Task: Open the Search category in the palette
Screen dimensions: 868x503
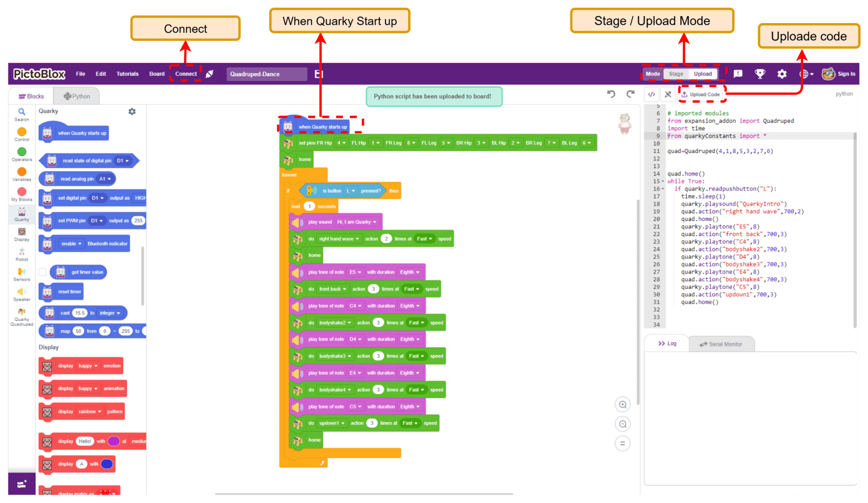Action: pyautogui.click(x=22, y=114)
